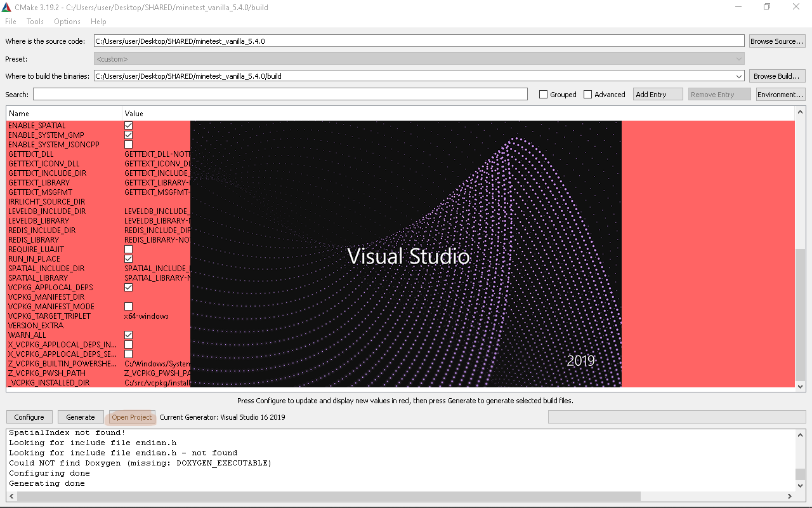The height and width of the screenshot is (508, 812).
Task: Select the Z_VCPKG_BUILTIN_POWERSHE... entry
Action: 62,364
